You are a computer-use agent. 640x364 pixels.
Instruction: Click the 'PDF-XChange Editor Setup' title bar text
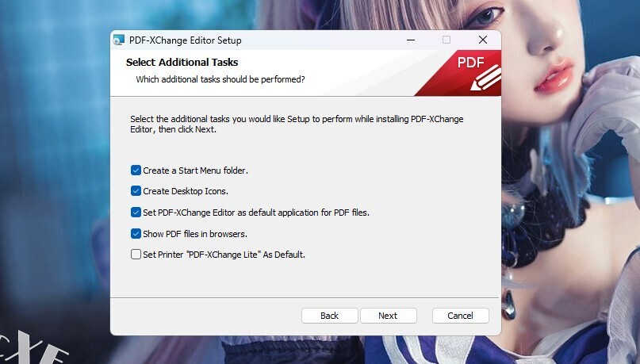pyautogui.click(x=186, y=40)
